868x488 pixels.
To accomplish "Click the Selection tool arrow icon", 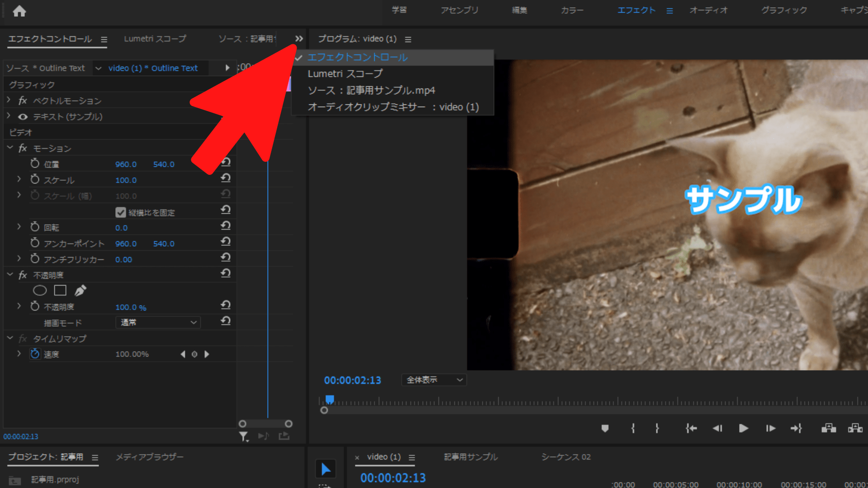I will coord(325,469).
